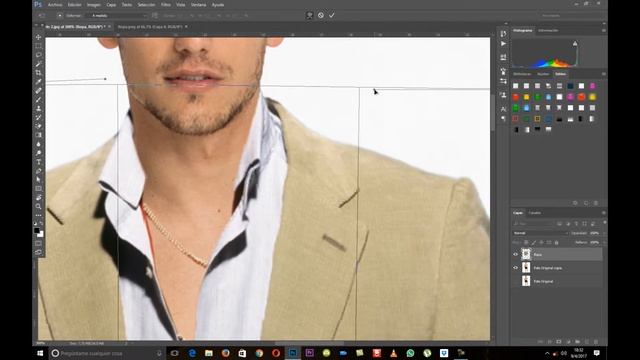Screen dimensions: 640x360
Task: Open the Relleno slider arrow
Action: pos(604,242)
